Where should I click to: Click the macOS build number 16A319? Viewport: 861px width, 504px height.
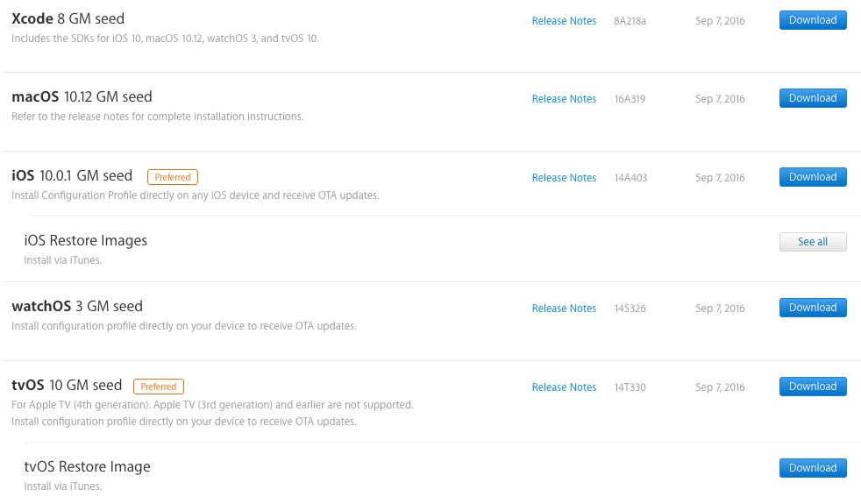click(630, 99)
